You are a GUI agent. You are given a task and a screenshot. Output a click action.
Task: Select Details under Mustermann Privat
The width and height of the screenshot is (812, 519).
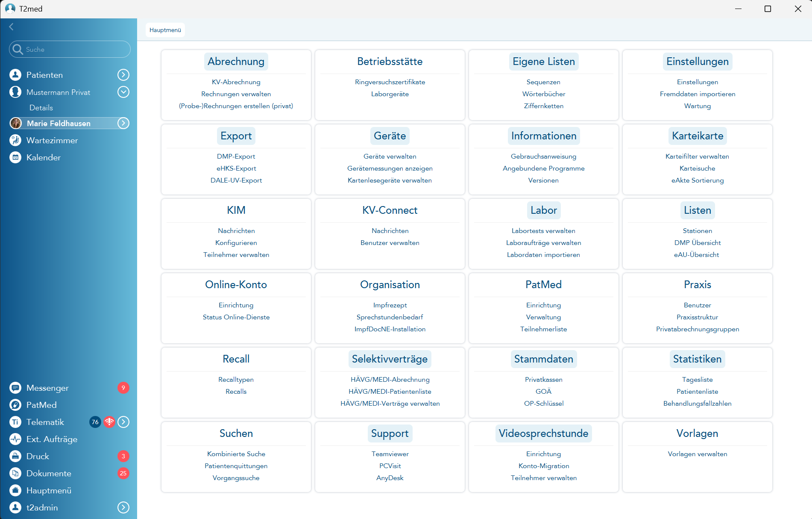(41, 108)
